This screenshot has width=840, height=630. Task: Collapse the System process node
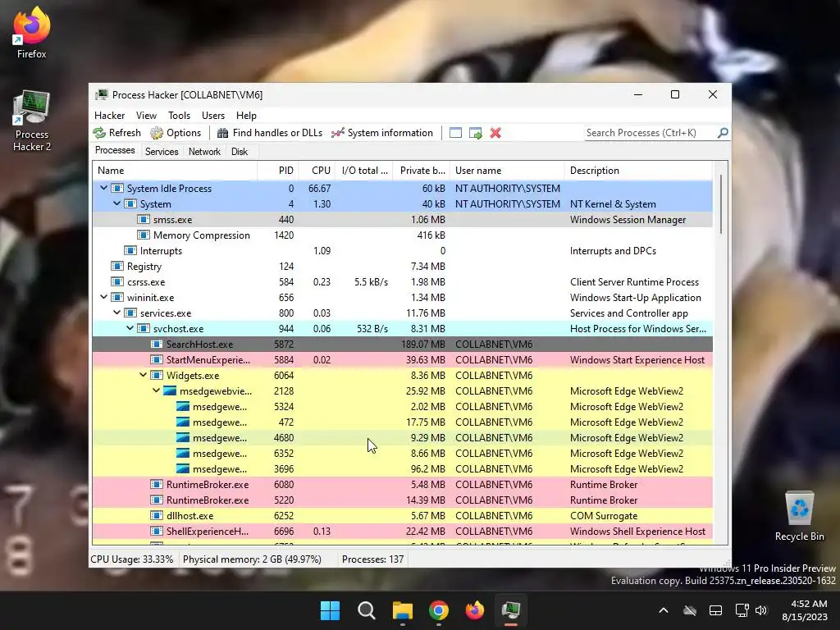[116, 203]
